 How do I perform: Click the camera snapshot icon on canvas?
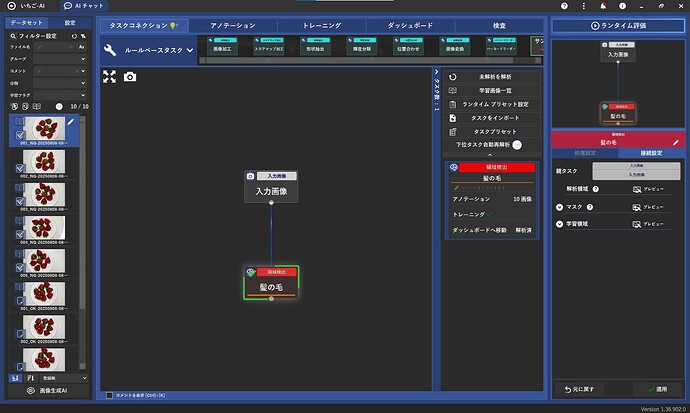[130, 77]
